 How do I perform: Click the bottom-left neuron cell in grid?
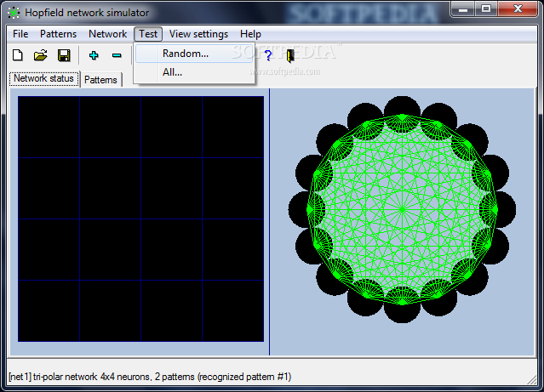(49, 310)
